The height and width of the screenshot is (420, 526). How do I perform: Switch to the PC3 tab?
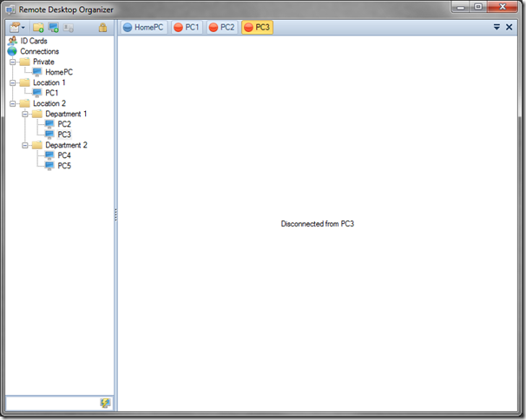click(x=257, y=27)
